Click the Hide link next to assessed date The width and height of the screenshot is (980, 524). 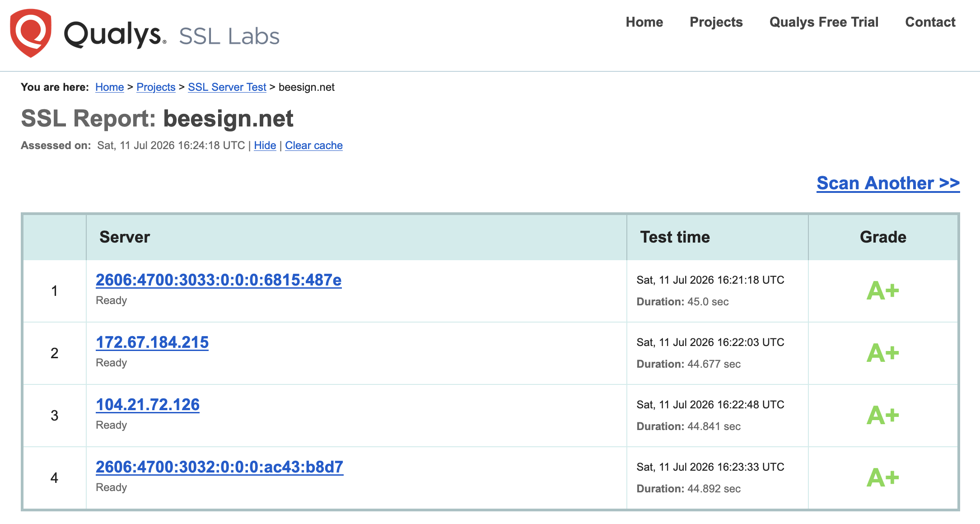(x=265, y=145)
